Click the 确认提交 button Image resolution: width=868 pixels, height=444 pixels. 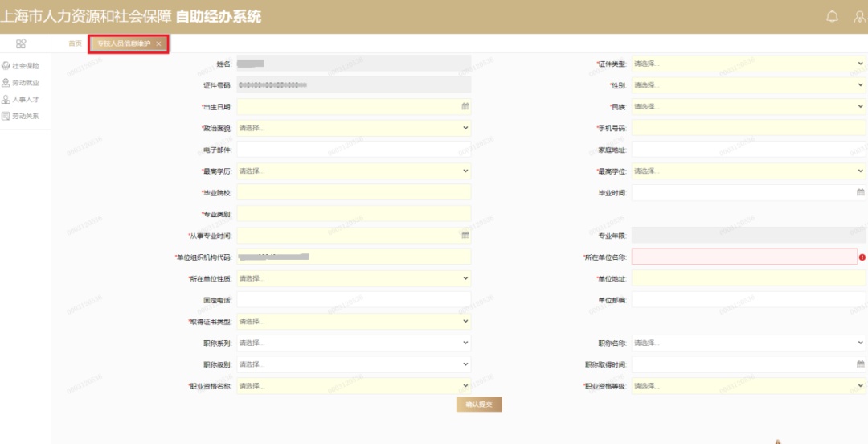(x=479, y=405)
